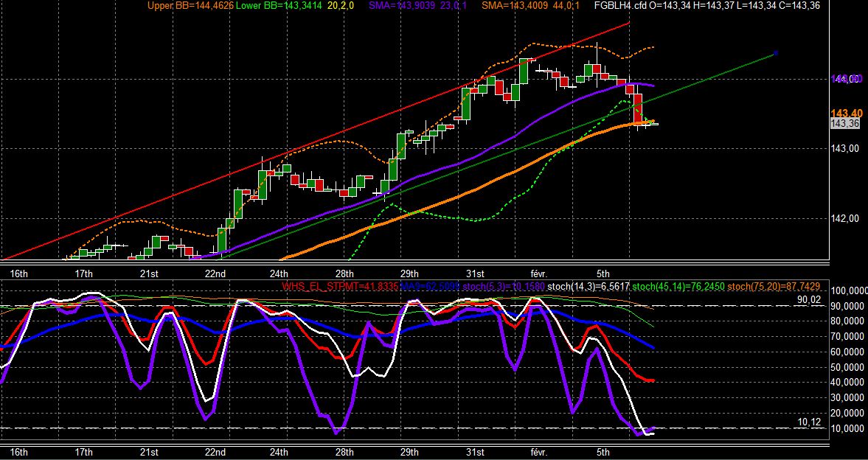
Task: Click the WHS_EL_STPMT=41,8335 indicator label
Action: [x=340, y=286]
